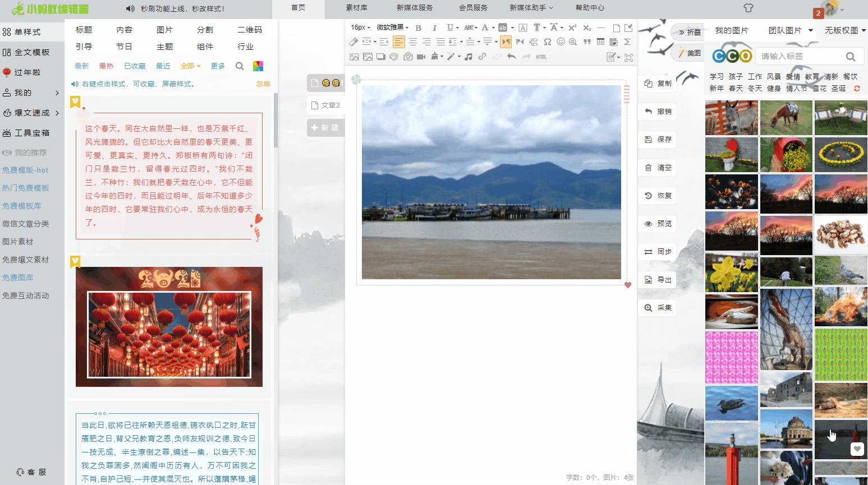Image resolution: width=868 pixels, height=485 pixels.
Task: Insert a horizontal line divider
Action: click(x=600, y=27)
